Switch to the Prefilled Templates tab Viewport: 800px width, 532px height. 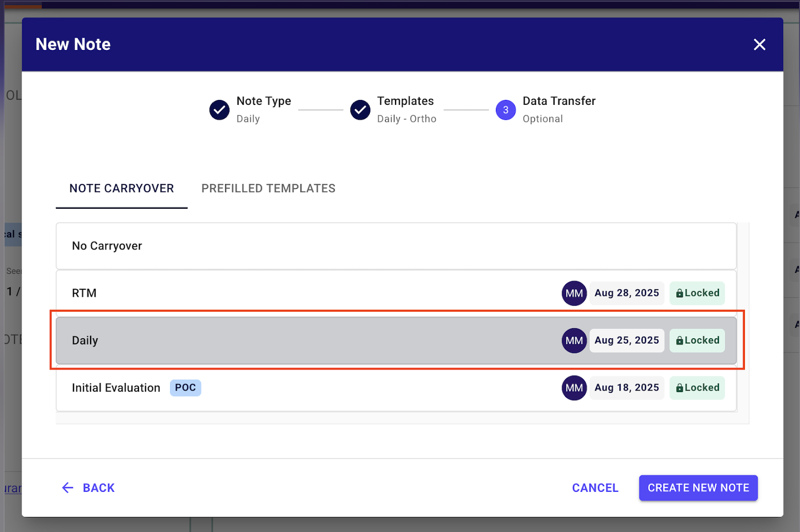point(268,188)
